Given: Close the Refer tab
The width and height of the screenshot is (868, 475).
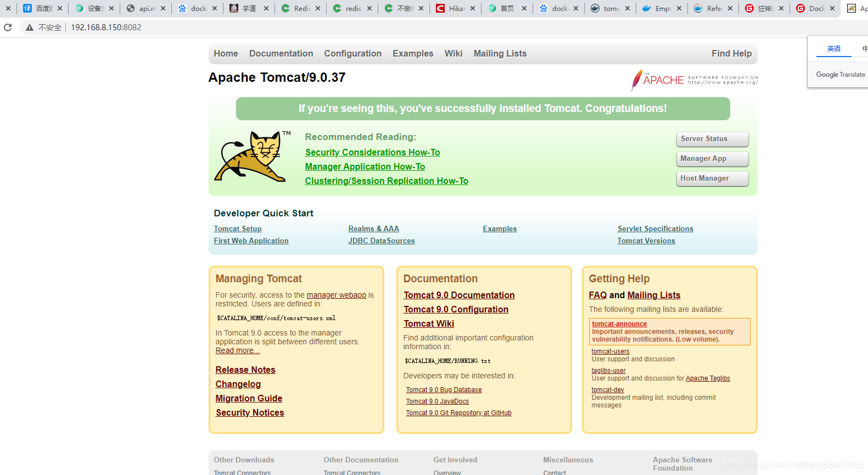Looking at the screenshot, I should click(730, 8).
